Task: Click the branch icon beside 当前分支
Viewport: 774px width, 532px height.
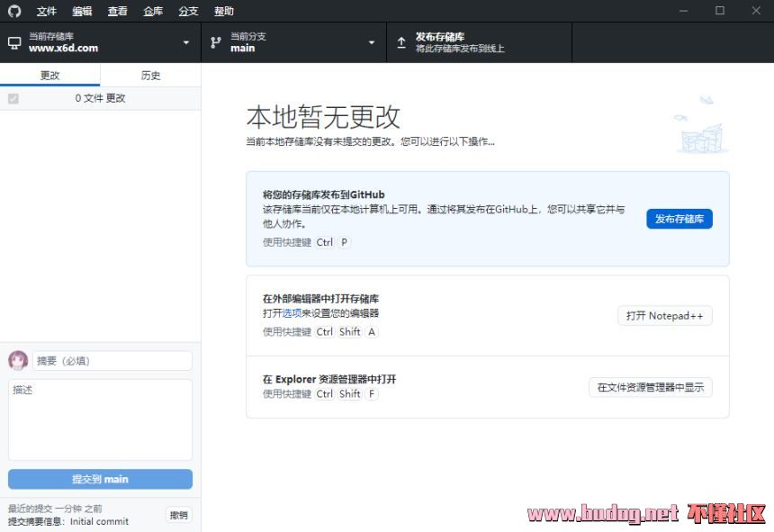Action: pyautogui.click(x=216, y=42)
